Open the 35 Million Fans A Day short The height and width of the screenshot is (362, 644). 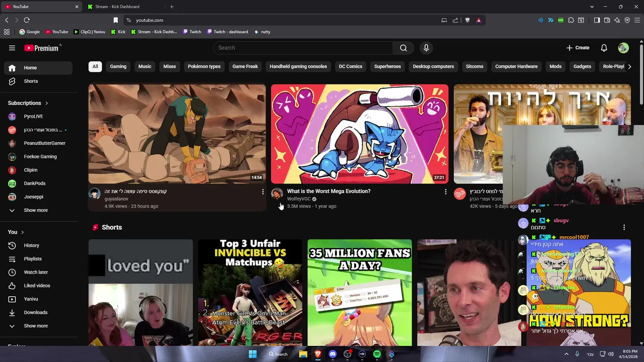tap(360, 293)
